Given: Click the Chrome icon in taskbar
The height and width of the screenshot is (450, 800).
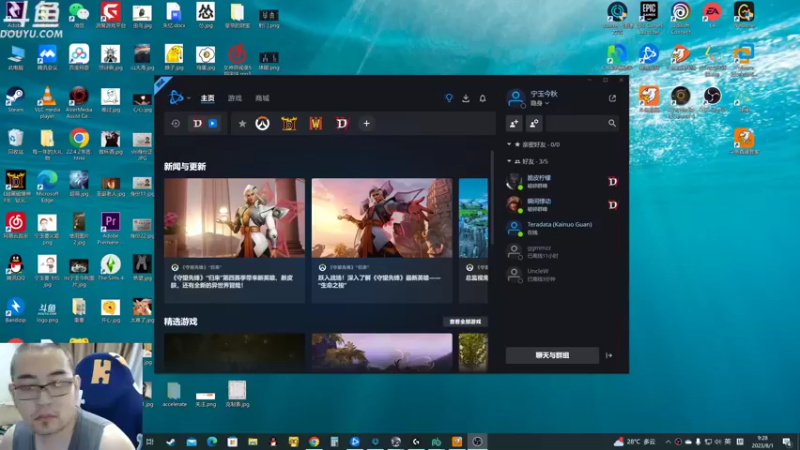Looking at the screenshot, I should pyautogui.click(x=314, y=442).
